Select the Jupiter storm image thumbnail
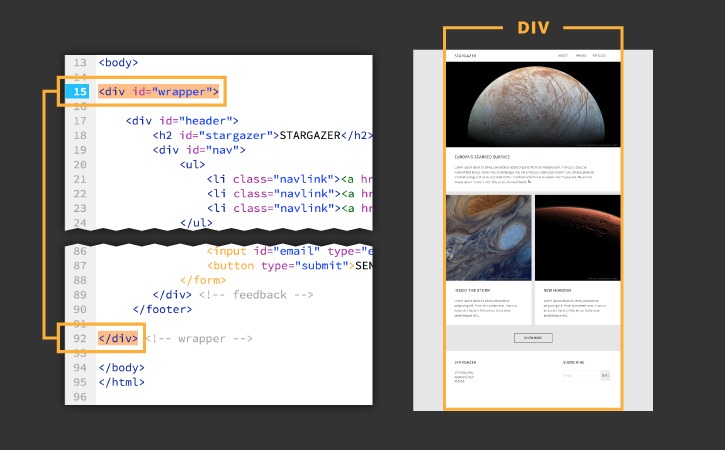Screen dimensions: 725x450 pyautogui.click(x=489, y=238)
